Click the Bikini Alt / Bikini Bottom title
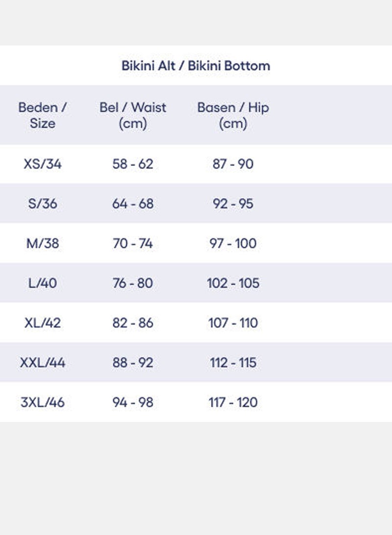 [196, 66]
